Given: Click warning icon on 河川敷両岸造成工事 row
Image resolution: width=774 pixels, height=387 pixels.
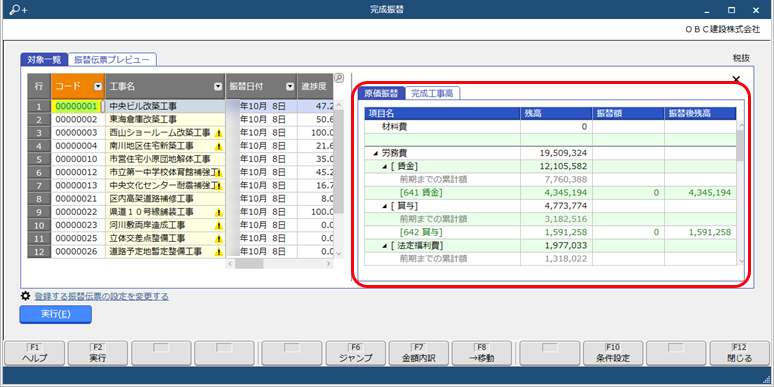Looking at the screenshot, I should tap(219, 226).
